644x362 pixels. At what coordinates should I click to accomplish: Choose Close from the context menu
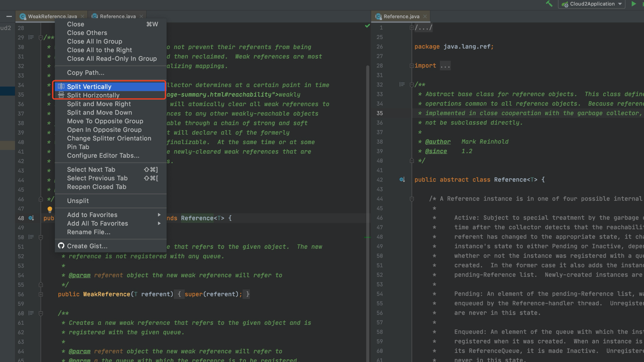111,24
